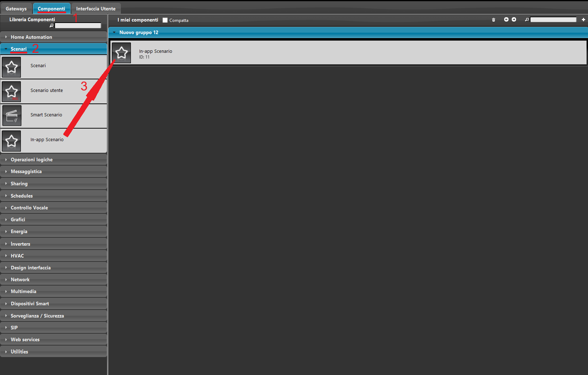Image resolution: width=588 pixels, height=375 pixels.
Task: Click the 'In-app Scenario' library label
Action: [47, 140]
